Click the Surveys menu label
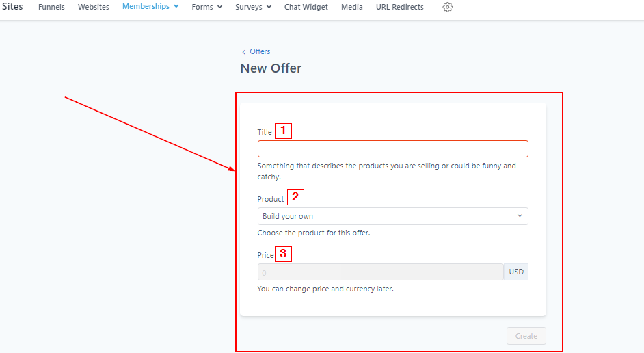644x353 pixels. tap(247, 7)
